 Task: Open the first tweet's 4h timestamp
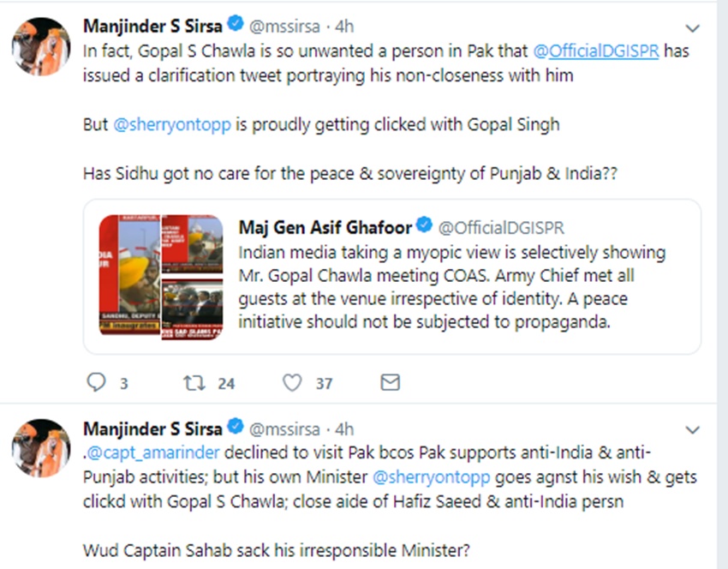point(344,27)
